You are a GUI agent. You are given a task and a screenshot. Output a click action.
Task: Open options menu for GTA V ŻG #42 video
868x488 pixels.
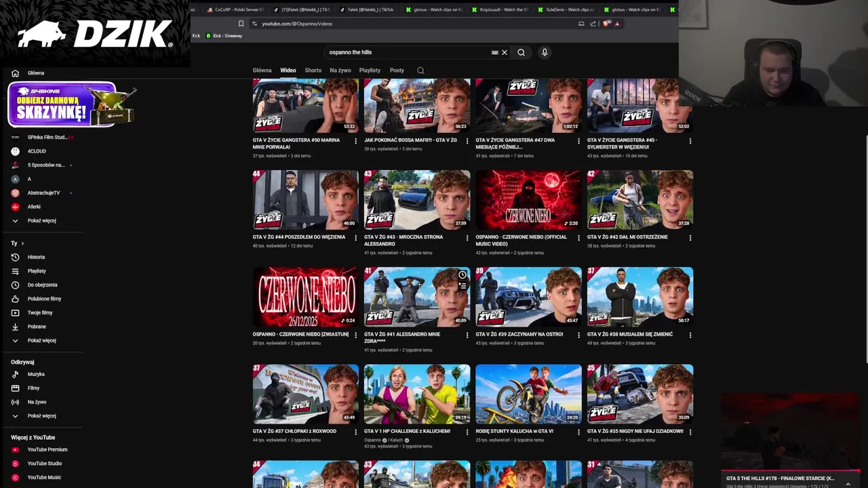[x=690, y=238]
